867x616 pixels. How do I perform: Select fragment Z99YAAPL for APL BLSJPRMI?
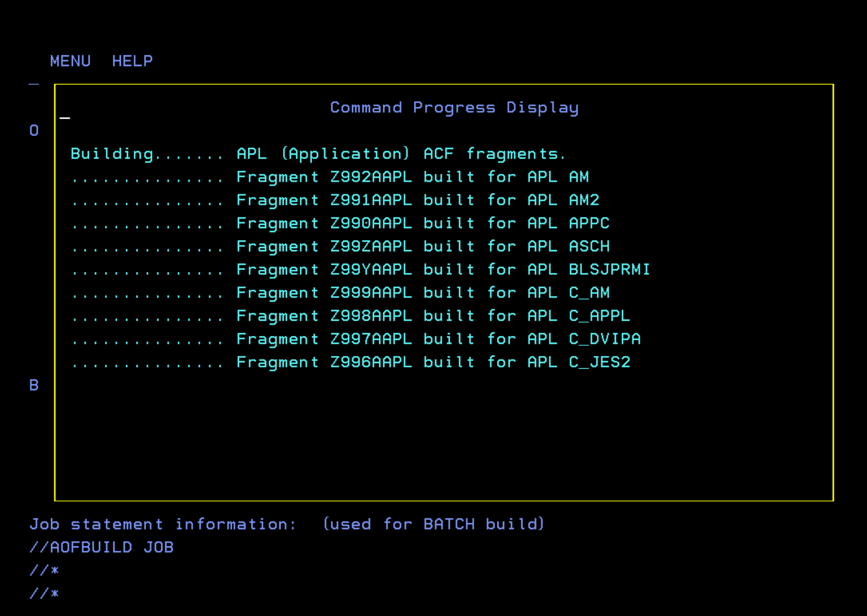[x=360, y=269]
